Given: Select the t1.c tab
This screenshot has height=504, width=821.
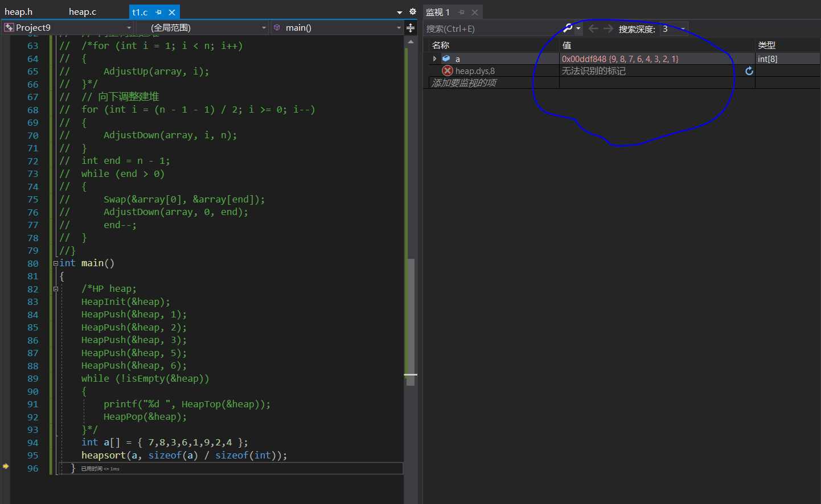Looking at the screenshot, I should click(140, 12).
